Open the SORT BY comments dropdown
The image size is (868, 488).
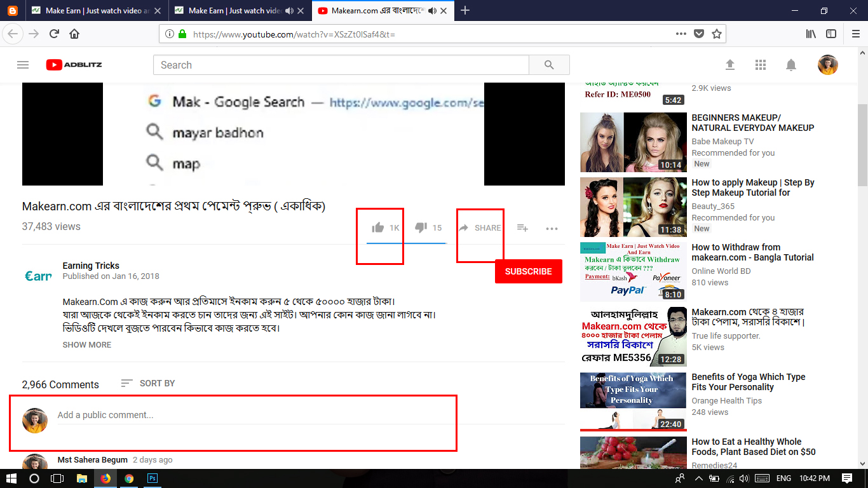(x=147, y=383)
